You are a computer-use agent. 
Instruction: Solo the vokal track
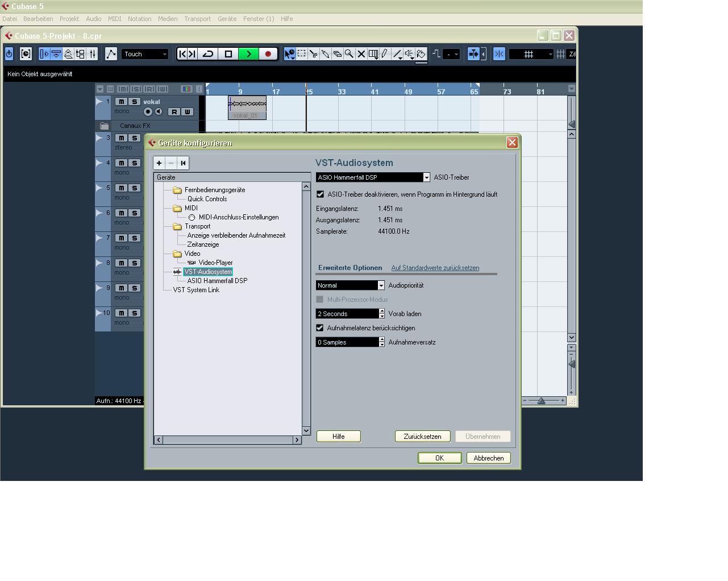click(x=134, y=102)
